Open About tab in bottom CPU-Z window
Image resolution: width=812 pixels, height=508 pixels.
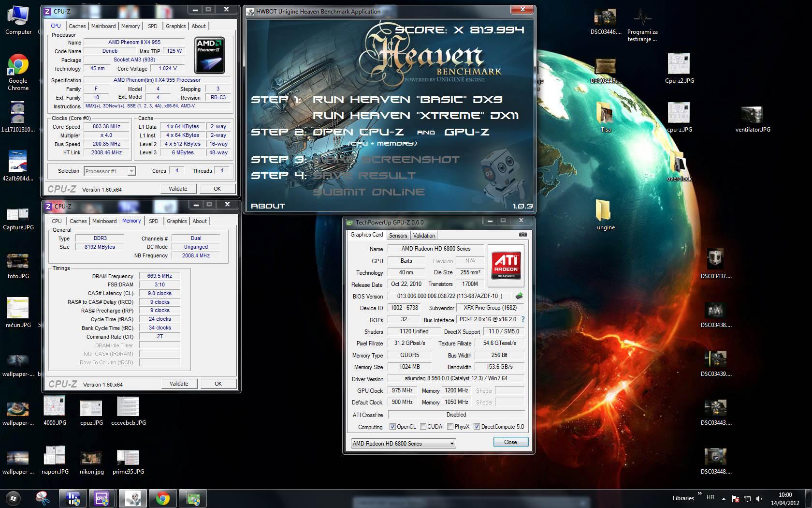pos(200,221)
